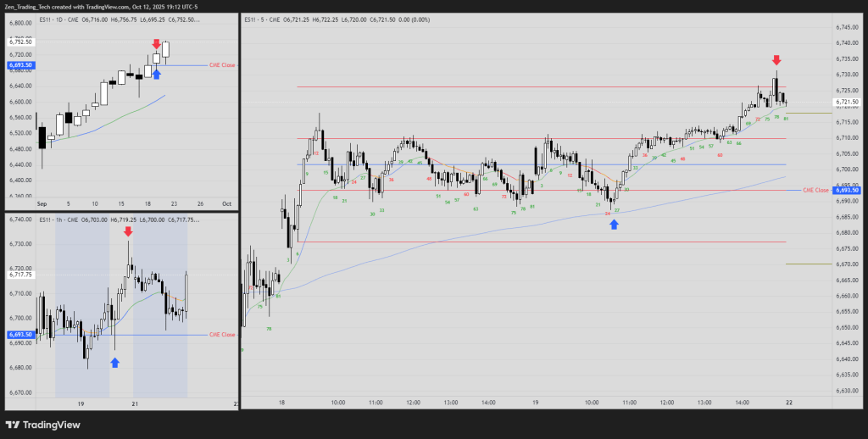Click the 6,752.50 current price label on daily chart
Image resolution: width=868 pixels, height=439 pixels.
coord(20,42)
